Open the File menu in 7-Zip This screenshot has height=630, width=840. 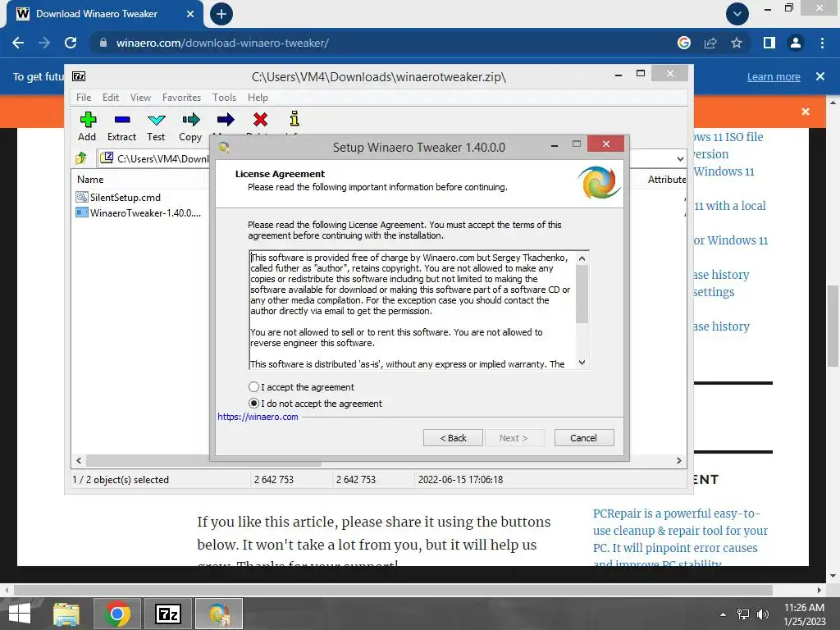[x=84, y=98]
